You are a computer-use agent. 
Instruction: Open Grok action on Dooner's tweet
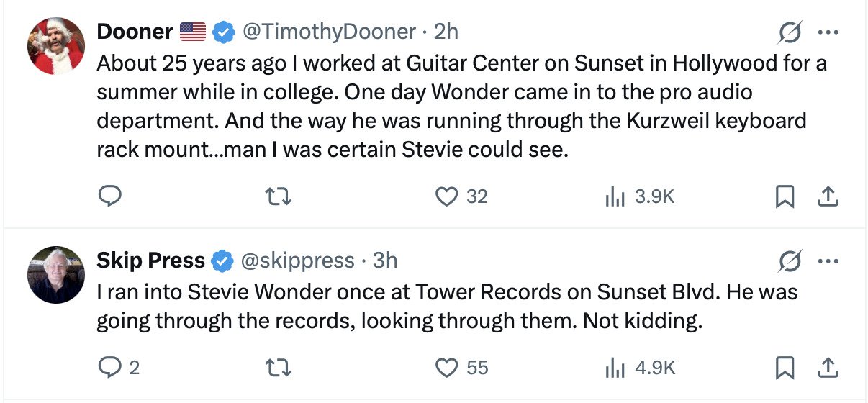coord(789,32)
